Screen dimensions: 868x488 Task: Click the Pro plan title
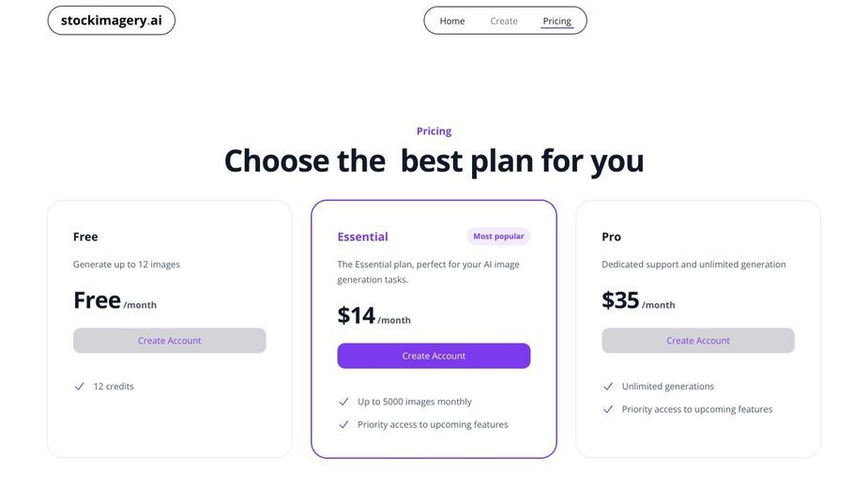coord(611,236)
